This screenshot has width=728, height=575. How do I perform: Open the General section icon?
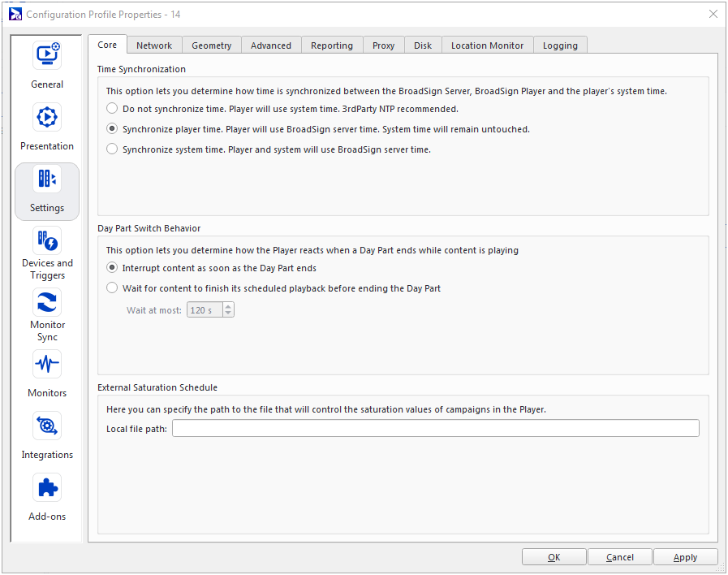tap(47, 55)
